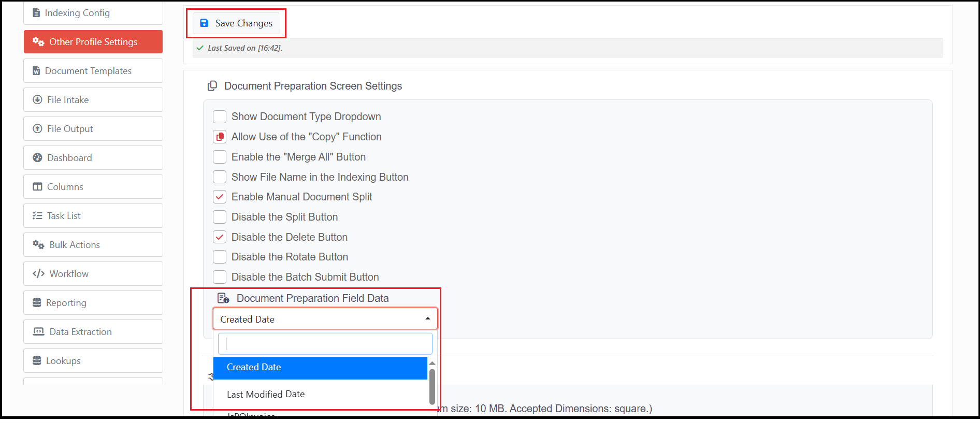980x437 pixels.
Task: Click the Document Templates word file icon
Action: [x=36, y=70]
